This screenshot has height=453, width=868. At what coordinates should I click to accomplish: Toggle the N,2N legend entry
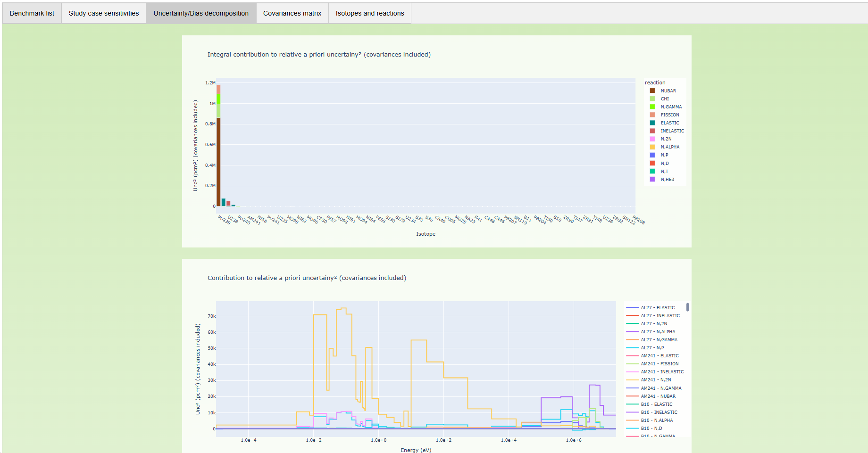point(666,139)
